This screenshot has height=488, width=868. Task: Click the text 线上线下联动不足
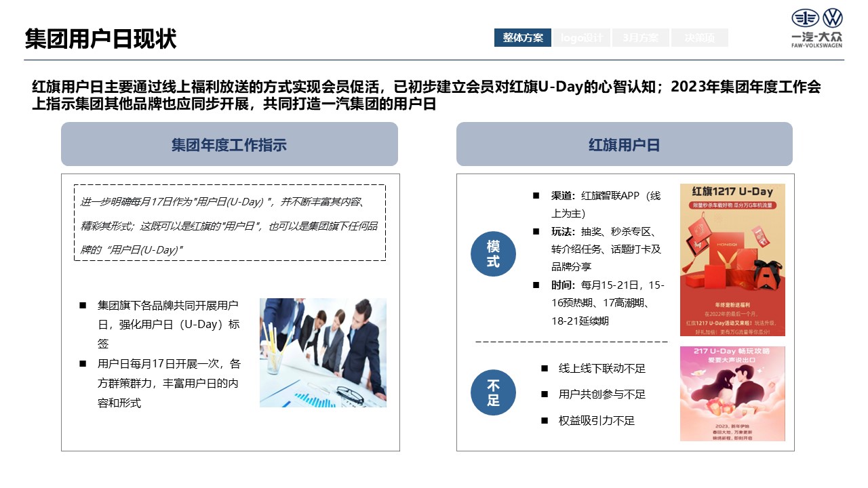point(602,368)
